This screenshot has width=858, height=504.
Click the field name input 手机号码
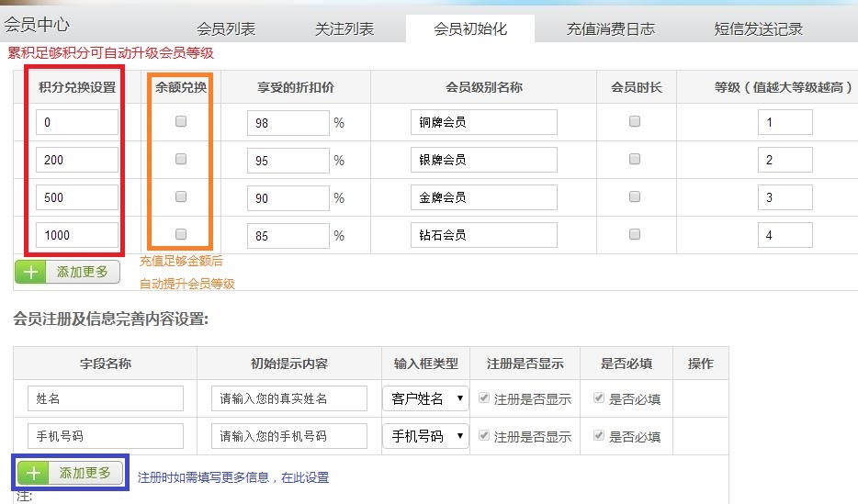(x=105, y=436)
